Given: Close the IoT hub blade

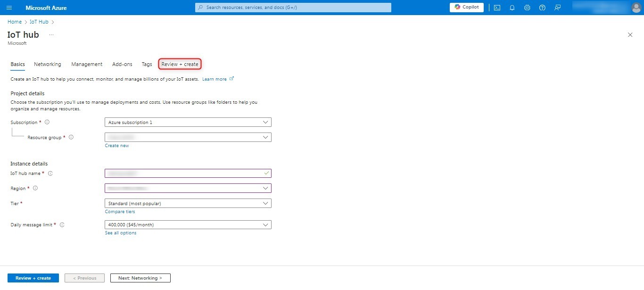Looking at the screenshot, I should (x=630, y=35).
